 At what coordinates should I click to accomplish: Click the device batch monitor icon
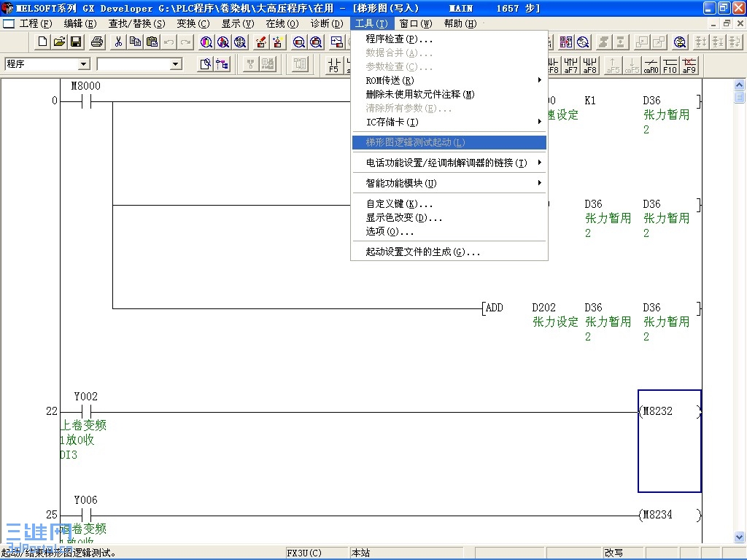(315, 42)
